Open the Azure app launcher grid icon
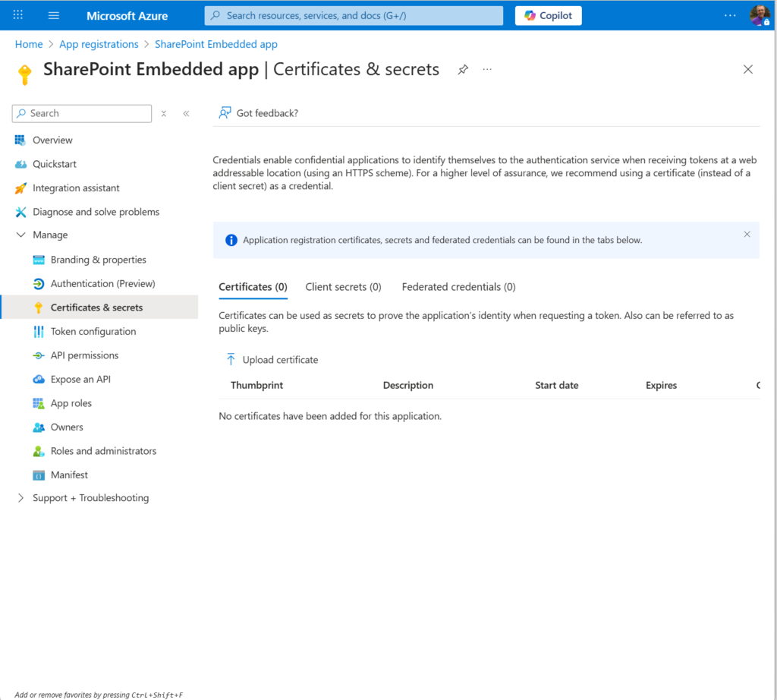This screenshot has height=700, width=777. click(18, 15)
